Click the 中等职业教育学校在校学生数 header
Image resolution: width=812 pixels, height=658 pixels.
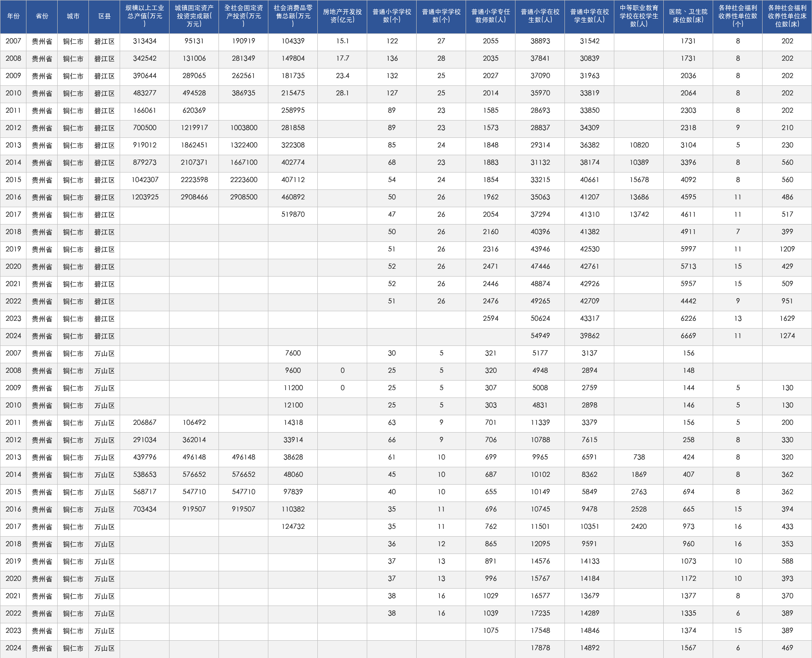click(x=639, y=16)
